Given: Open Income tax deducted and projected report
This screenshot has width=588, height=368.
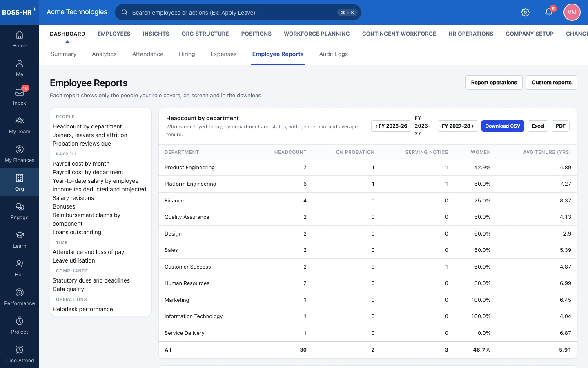Looking at the screenshot, I should point(99,189).
